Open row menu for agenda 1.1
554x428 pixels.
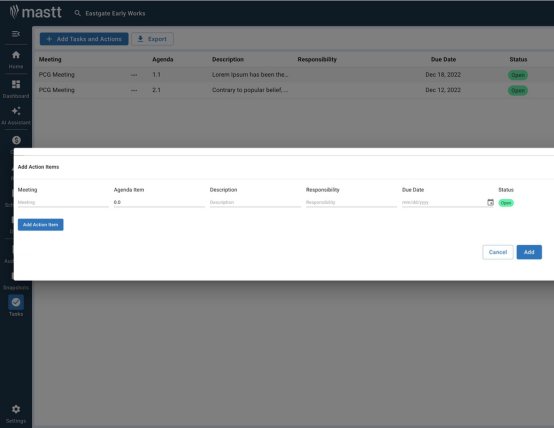[x=134, y=75]
